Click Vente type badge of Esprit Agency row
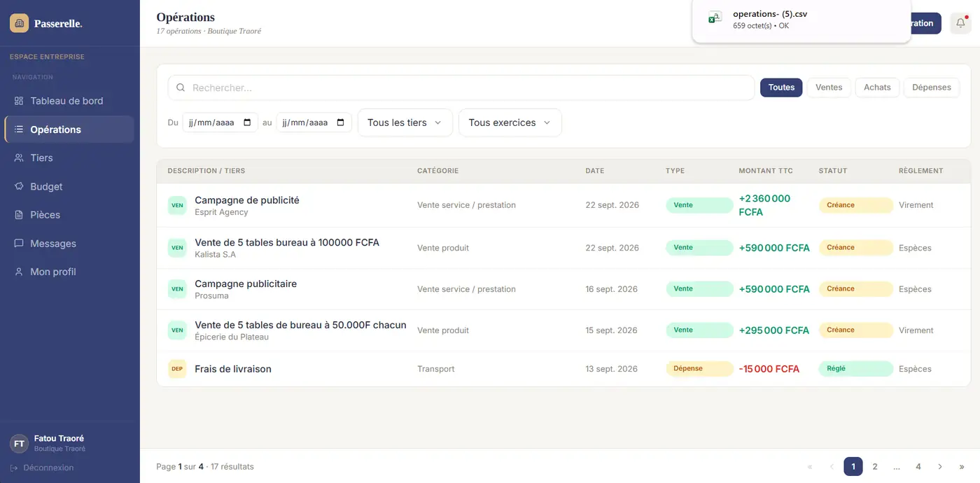 pyautogui.click(x=699, y=205)
